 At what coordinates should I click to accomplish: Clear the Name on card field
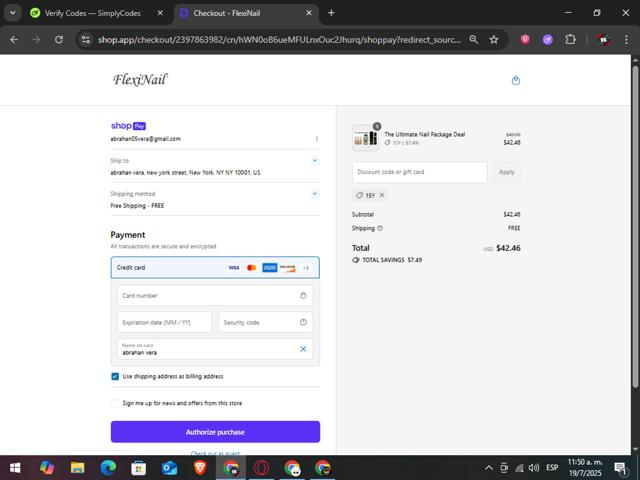303,349
